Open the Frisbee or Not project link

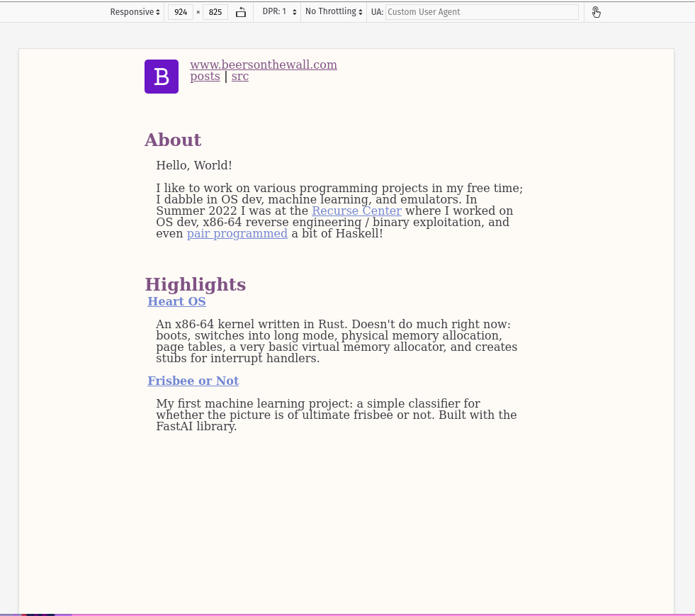193,381
